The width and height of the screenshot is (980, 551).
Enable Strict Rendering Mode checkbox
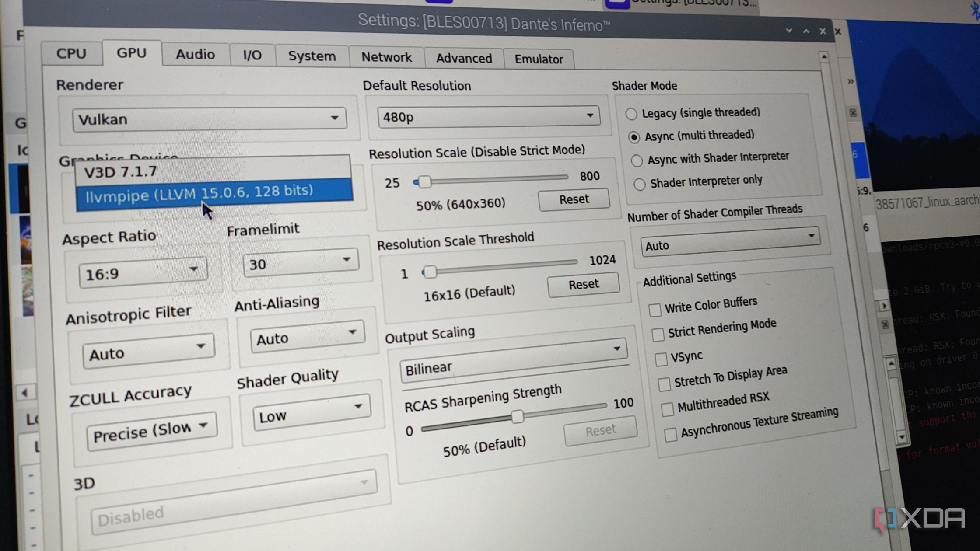[x=658, y=335]
